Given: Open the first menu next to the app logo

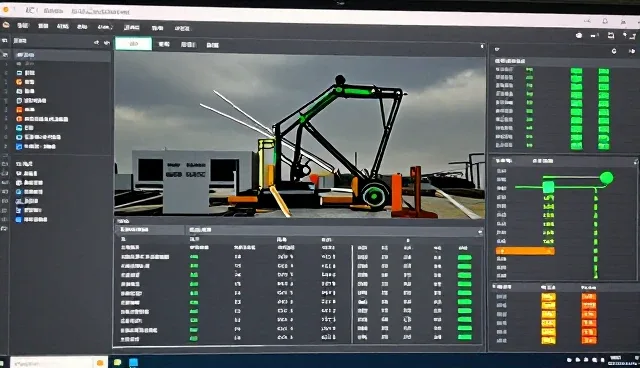Looking at the screenshot, I should coord(22,26).
